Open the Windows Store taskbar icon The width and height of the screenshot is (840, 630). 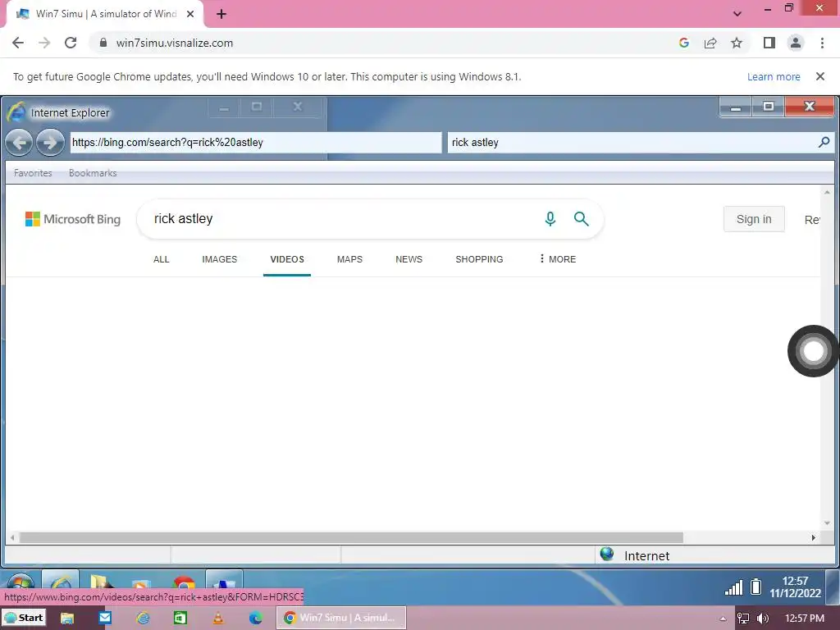click(180, 619)
